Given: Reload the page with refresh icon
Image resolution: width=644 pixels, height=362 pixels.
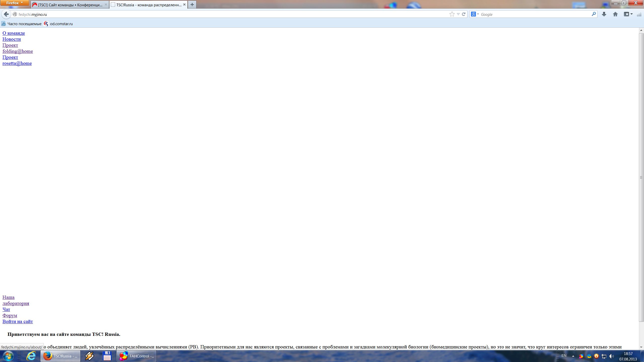Looking at the screenshot, I should [464, 14].
